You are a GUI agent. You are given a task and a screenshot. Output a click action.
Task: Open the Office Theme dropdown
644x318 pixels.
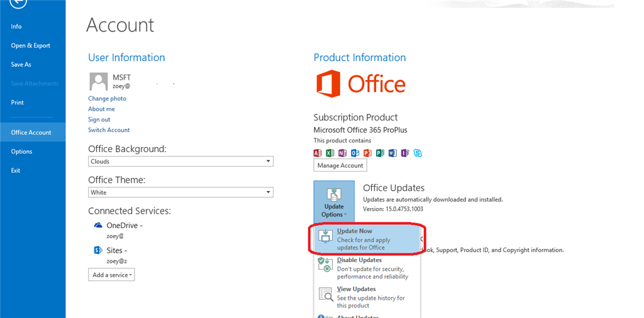coord(180,192)
